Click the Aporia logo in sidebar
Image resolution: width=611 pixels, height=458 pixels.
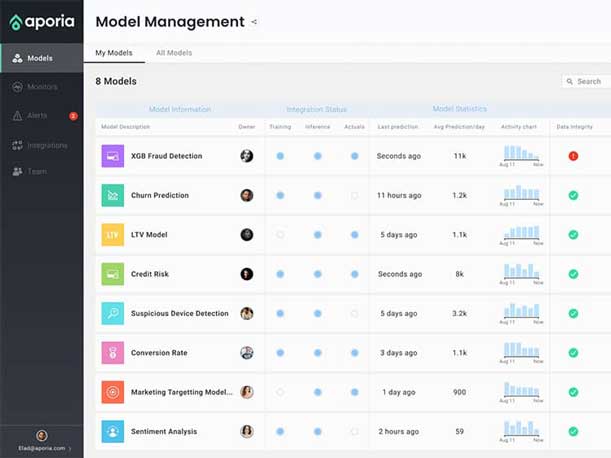(x=42, y=22)
